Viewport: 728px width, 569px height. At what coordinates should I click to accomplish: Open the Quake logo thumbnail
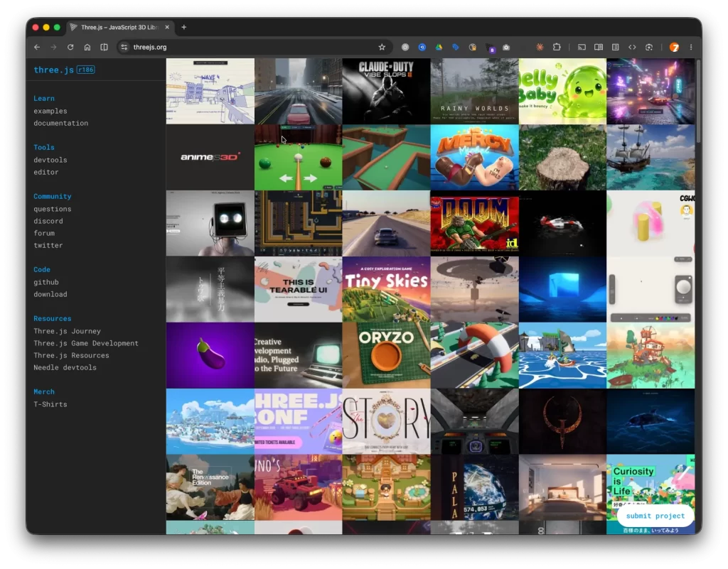click(562, 421)
